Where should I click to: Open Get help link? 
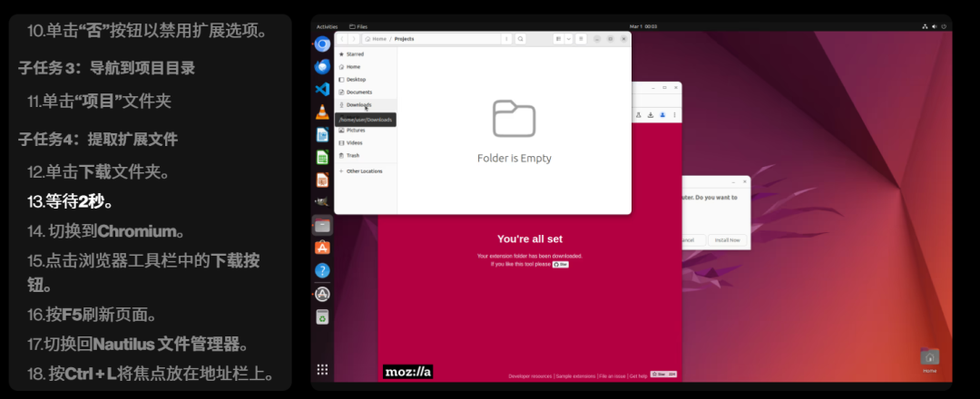tap(638, 376)
